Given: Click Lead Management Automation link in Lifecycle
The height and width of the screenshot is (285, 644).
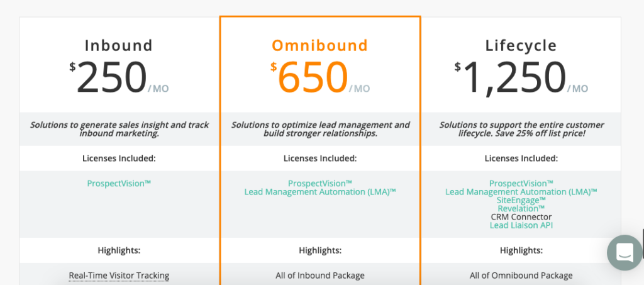Looking at the screenshot, I should tap(521, 192).
